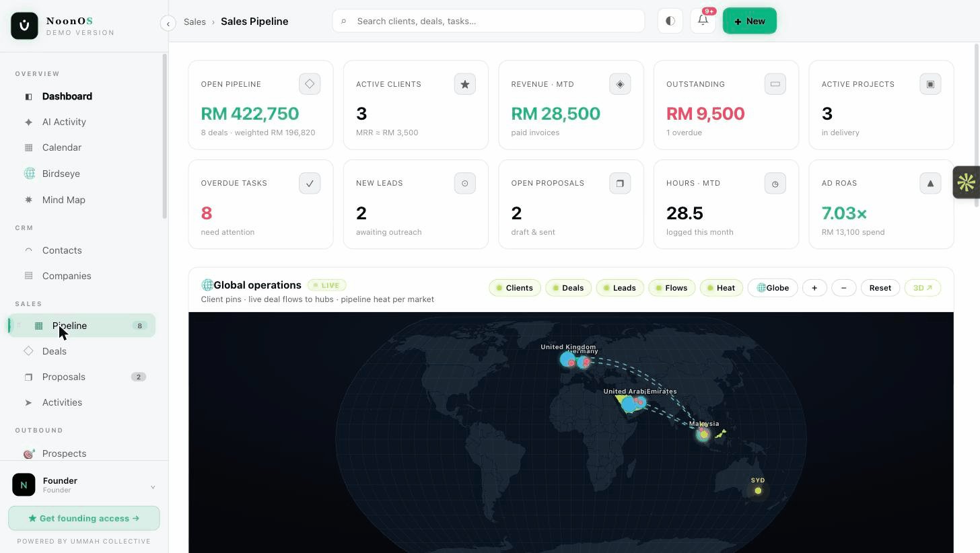Screen dimensions: 980x553
Task: Click the NoonOS logo icon
Action: (x=24, y=26)
